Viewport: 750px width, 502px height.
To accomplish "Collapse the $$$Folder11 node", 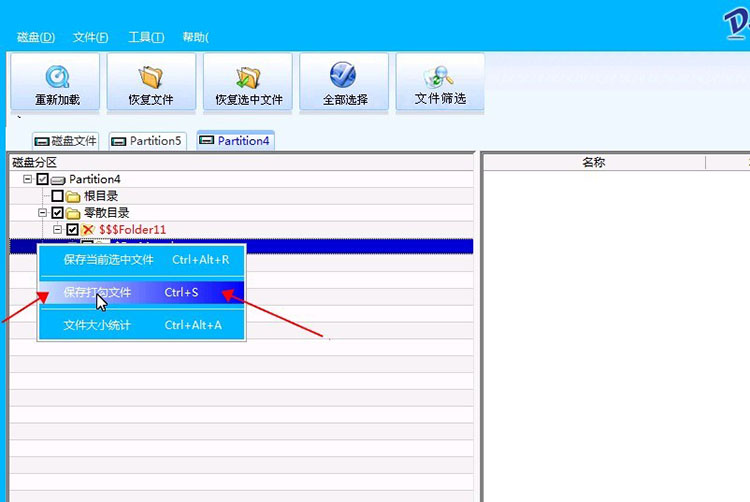I will pos(57,229).
